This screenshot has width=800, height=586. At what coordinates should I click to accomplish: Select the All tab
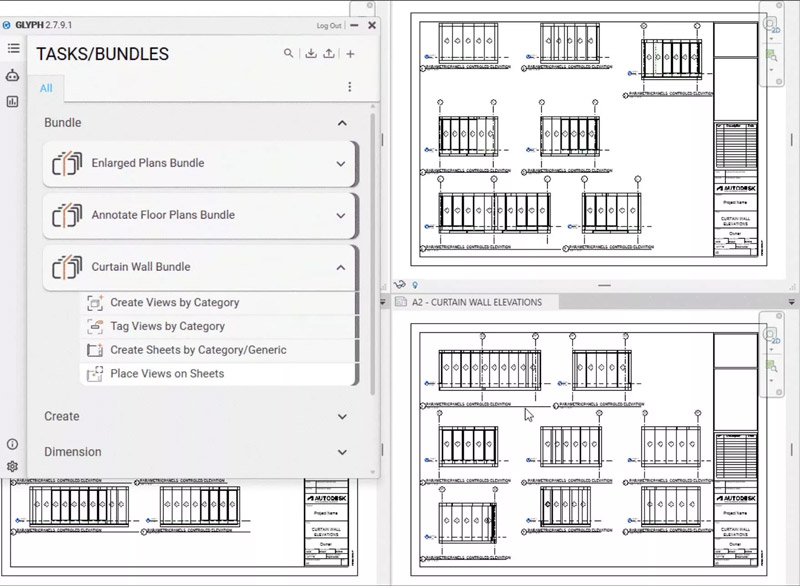coord(46,88)
